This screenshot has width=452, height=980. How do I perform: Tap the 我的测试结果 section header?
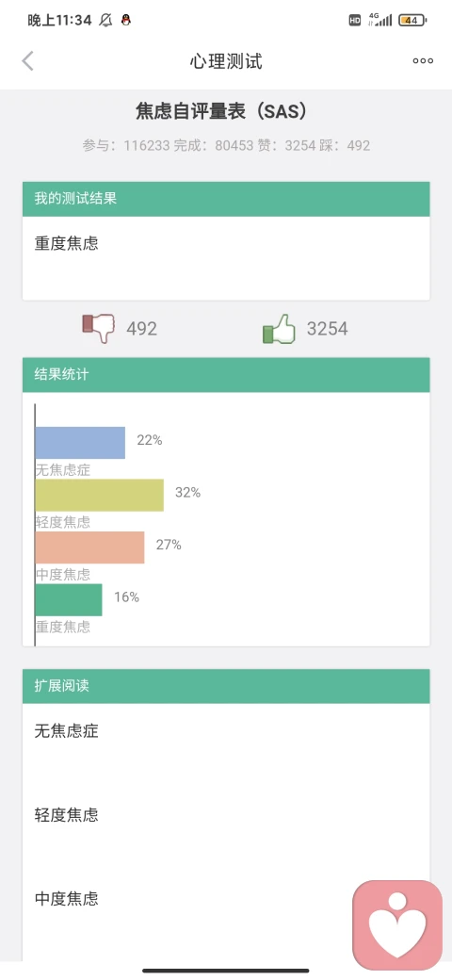226,200
